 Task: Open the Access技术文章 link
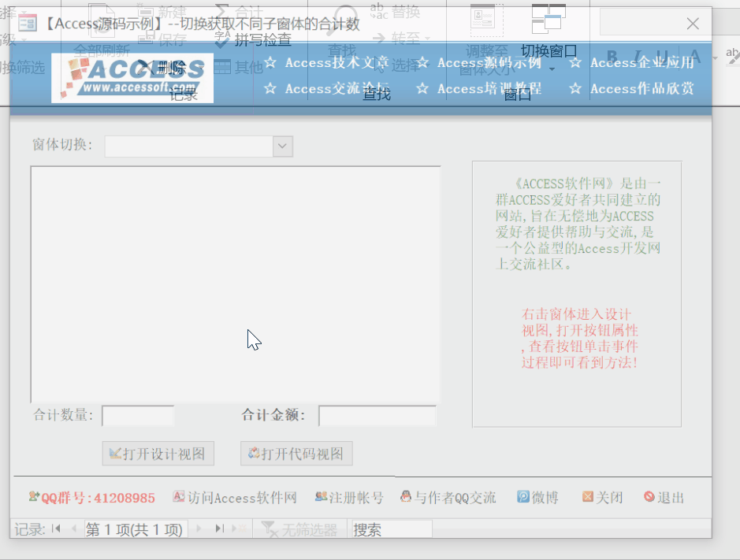point(337,63)
